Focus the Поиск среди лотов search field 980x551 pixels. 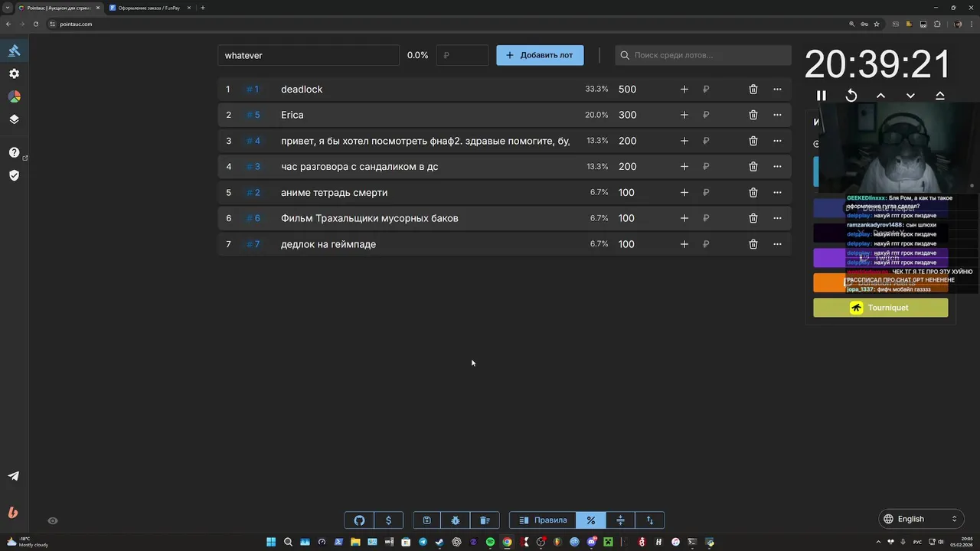pyautogui.click(x=703, y=55)
